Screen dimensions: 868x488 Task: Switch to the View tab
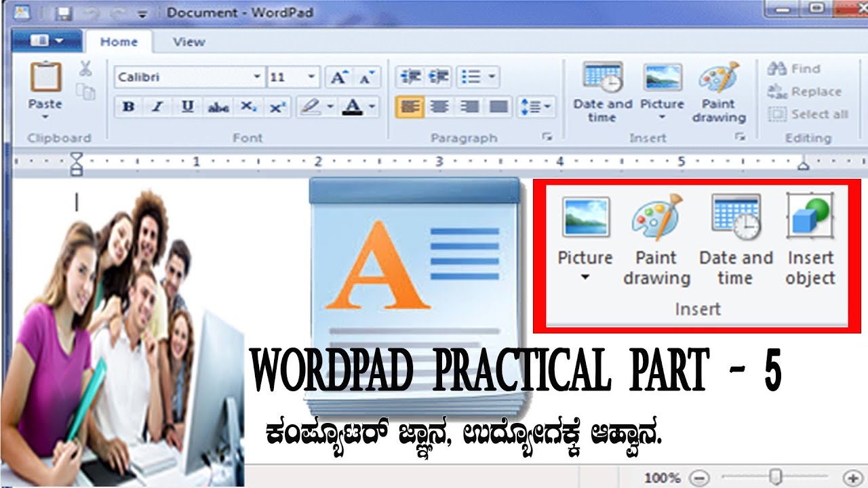(x=189, y=41)
